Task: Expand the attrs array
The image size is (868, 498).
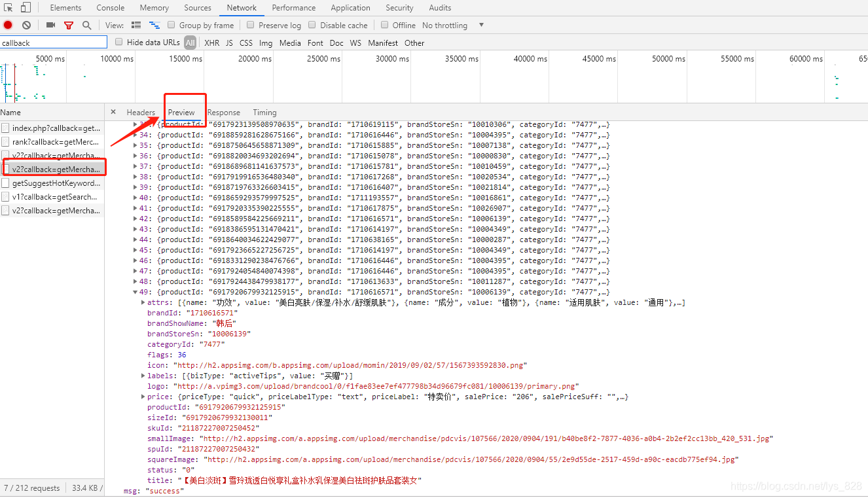Action: click(x=143, y=302)
